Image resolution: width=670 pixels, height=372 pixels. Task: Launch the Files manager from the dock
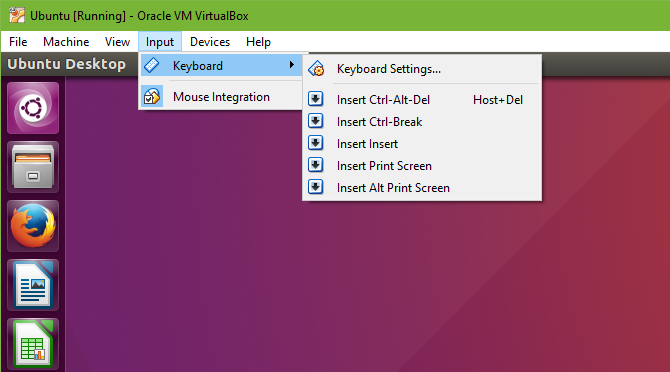click(x=33, y=167)
